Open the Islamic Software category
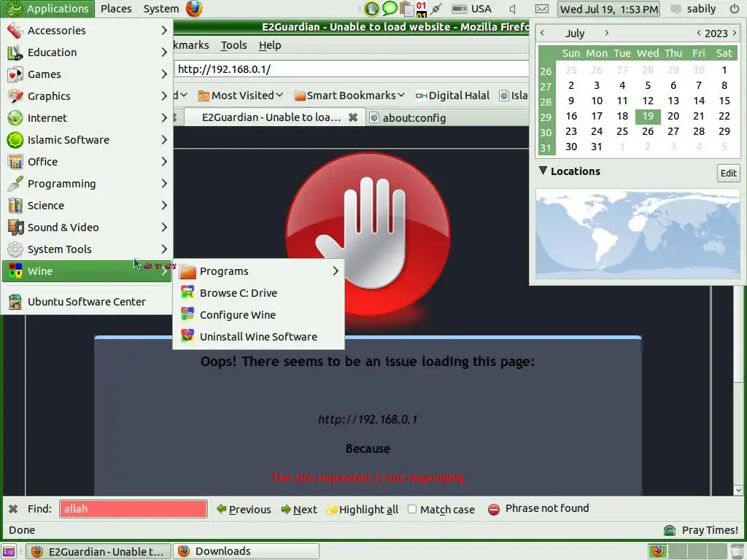The height and width of the screenshot is (560, 747). click(87, 140)
